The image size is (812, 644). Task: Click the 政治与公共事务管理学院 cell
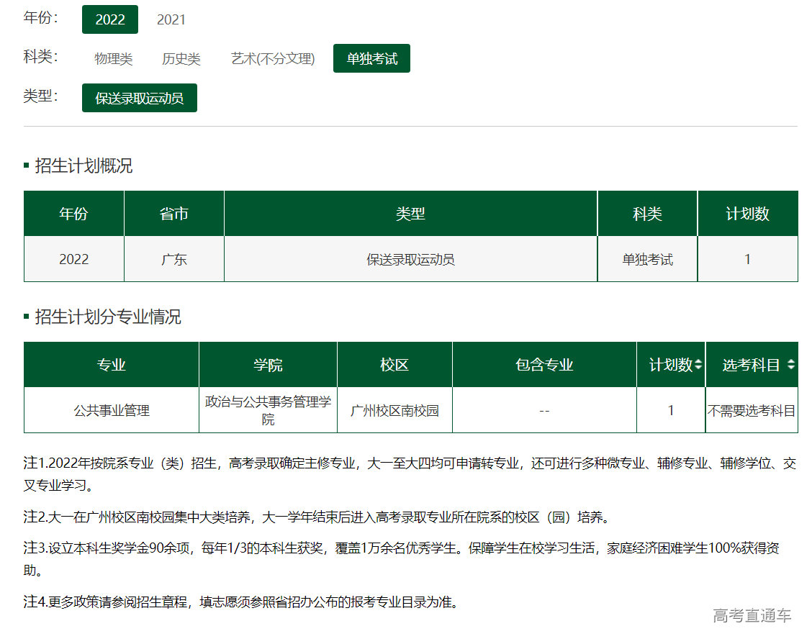pyautogui.click(x=268, y=410)
